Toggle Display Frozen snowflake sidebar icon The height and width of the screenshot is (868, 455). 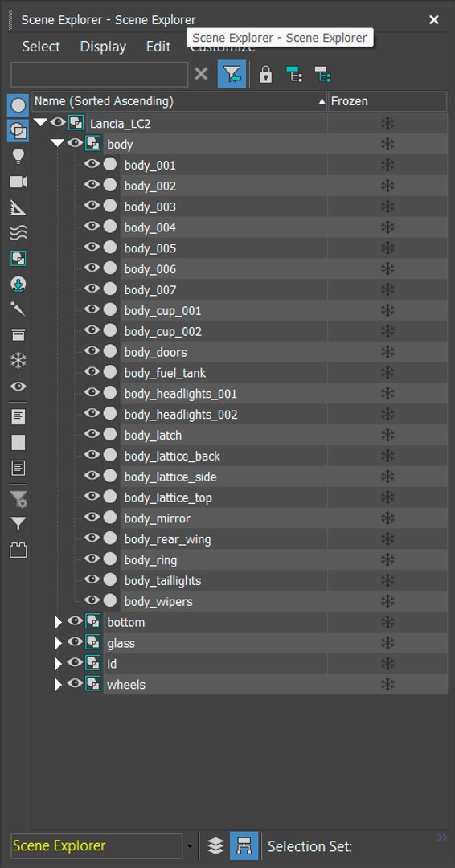[x=18, y=361]
